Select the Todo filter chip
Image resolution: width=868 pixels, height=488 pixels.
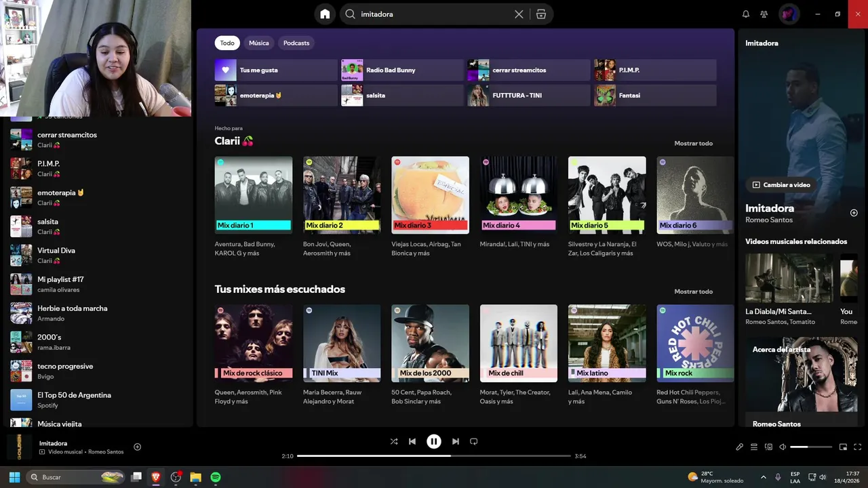227,43
